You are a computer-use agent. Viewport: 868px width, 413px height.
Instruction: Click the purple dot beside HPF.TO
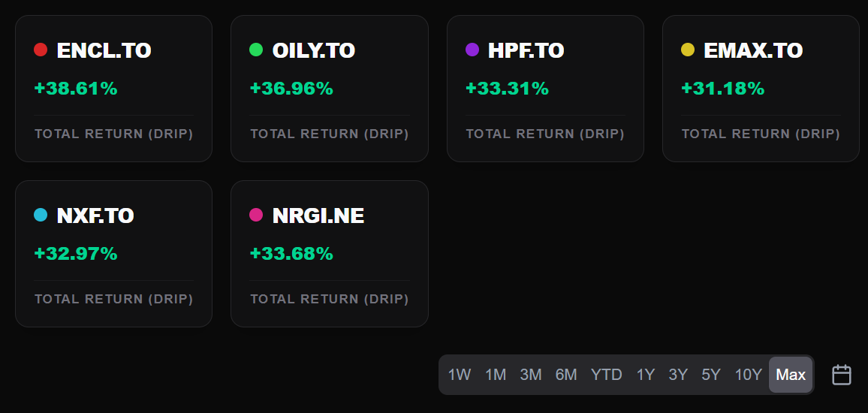pyautogui.click(x=472, y=50)
